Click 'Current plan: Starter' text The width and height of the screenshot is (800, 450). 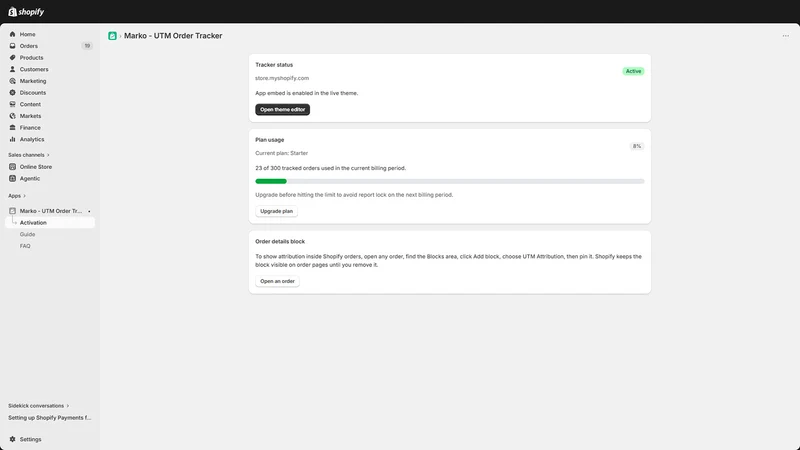point(281,153)
